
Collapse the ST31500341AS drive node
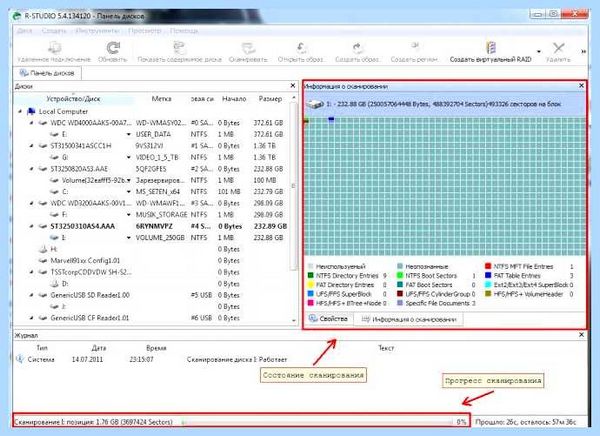[x=31, y=146]
